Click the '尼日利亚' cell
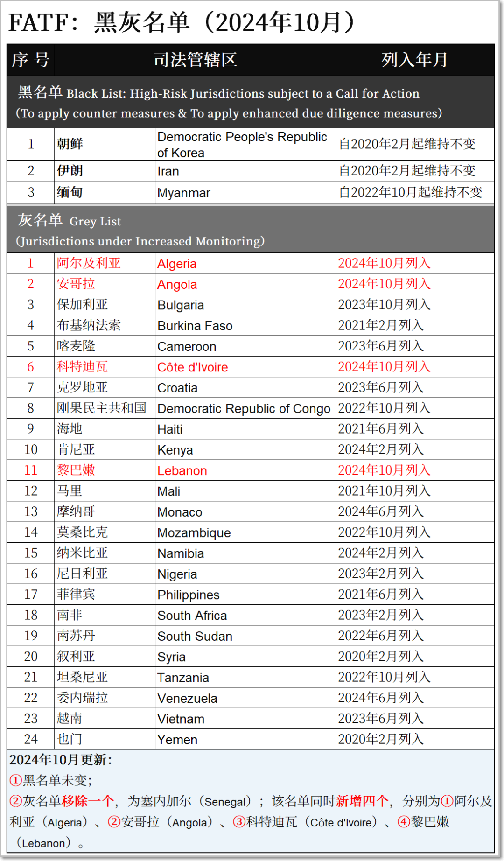 [105, 574]
